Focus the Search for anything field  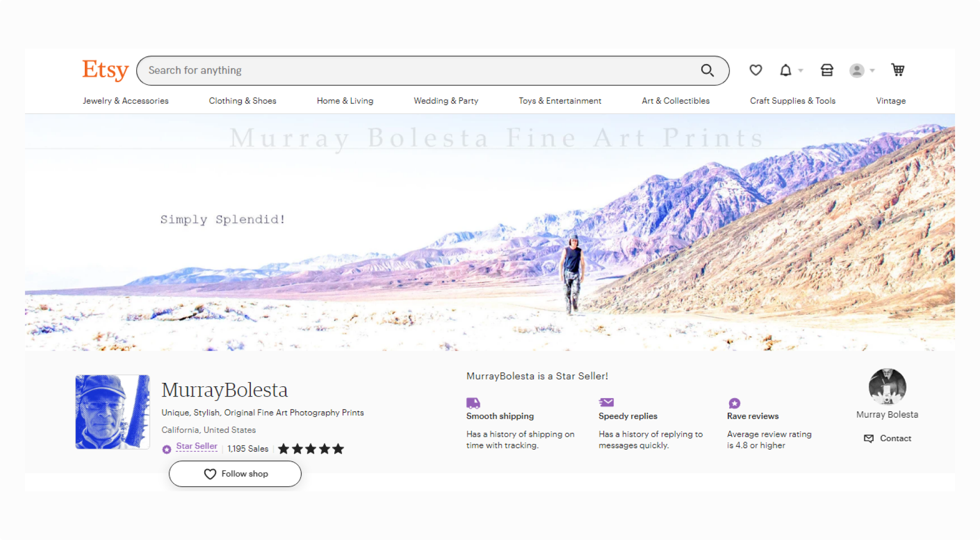(x=433, y=70)
